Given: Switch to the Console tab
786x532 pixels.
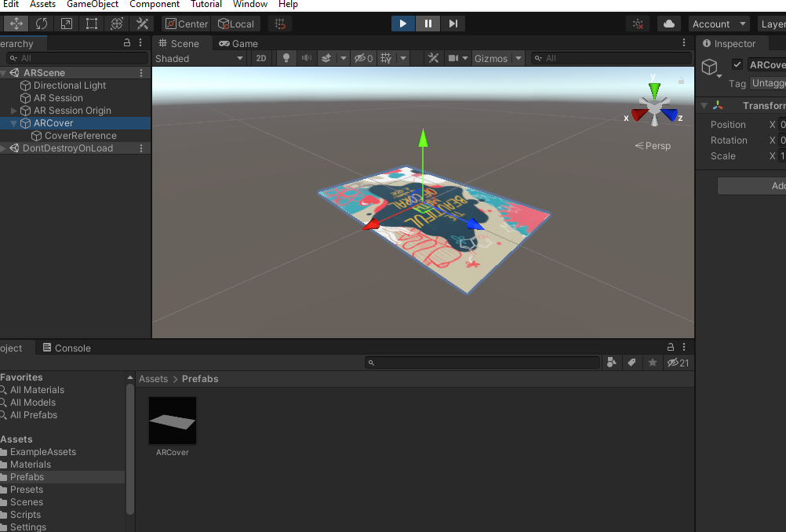Looking at the screenshot, I should pos(67,348).
